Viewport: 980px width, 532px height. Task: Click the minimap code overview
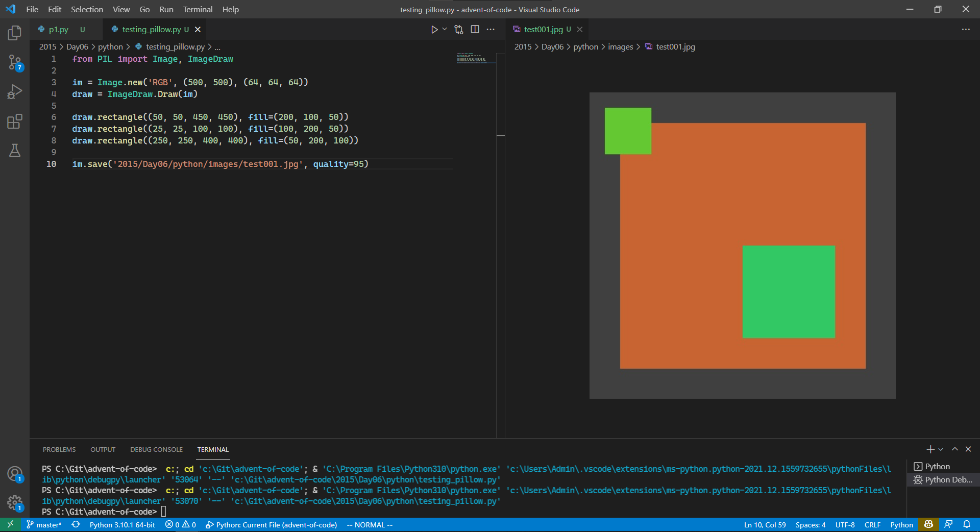point(475,58)
